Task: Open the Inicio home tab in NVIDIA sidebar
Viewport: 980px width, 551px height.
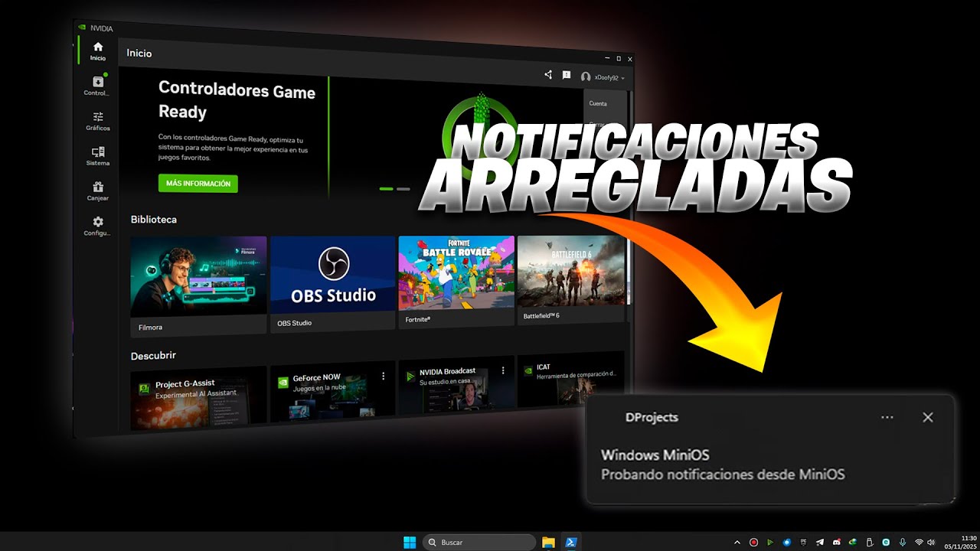Action: point(97,51)
